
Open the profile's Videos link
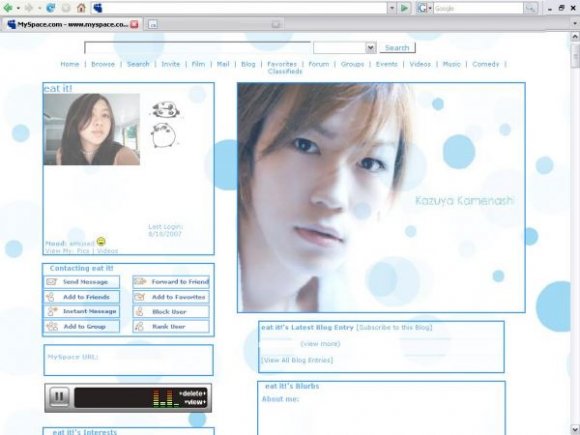click(107, 251)
